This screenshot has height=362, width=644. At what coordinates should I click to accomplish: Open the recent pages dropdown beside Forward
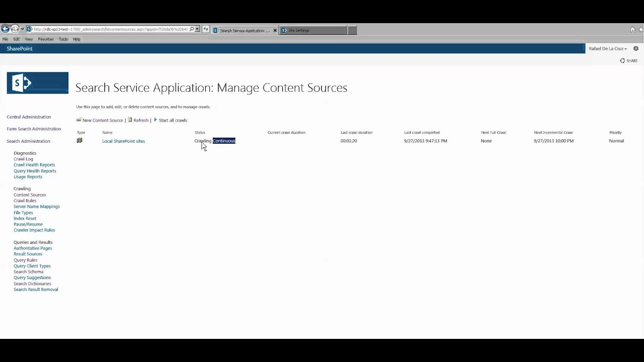pyautogui.click(x=22, y=30)
